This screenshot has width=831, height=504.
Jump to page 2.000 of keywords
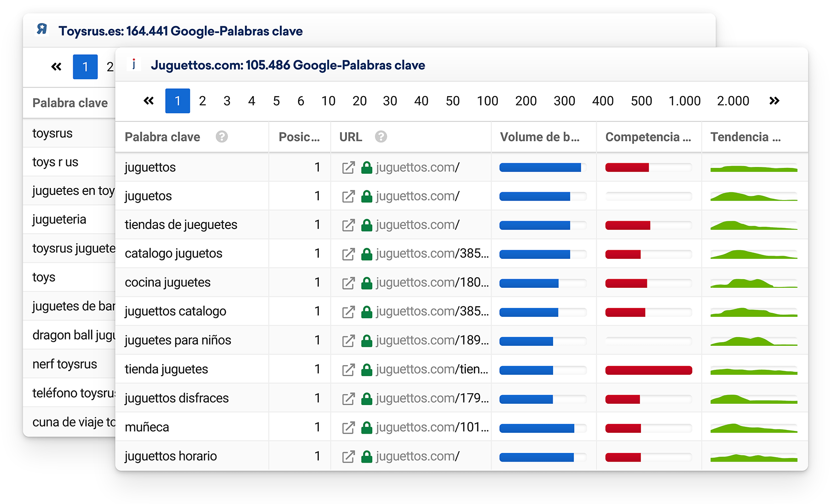733,101
